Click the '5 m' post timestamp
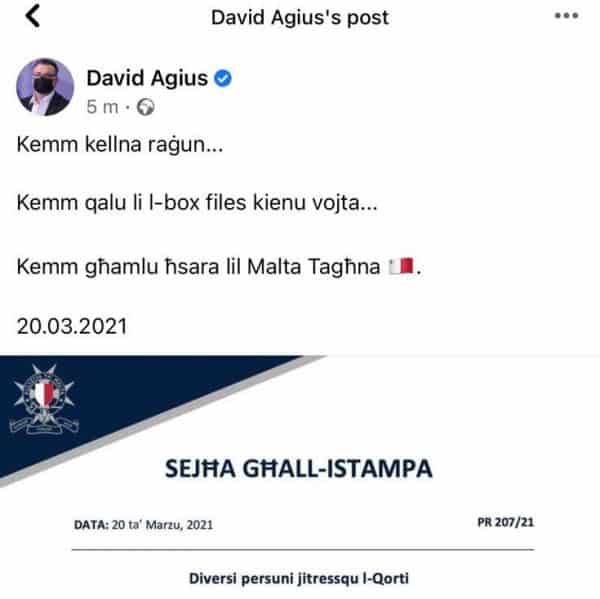The height and width of the screenshot is (599, 600). click(102, 107)
